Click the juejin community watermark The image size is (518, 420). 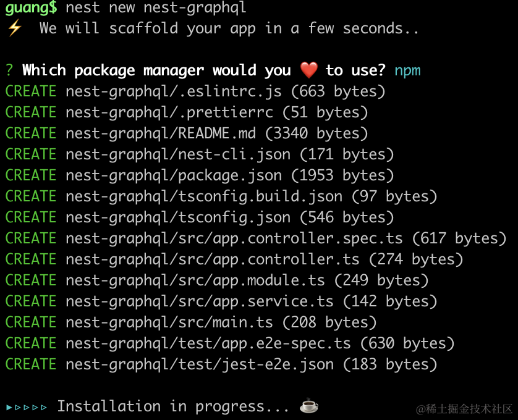[464, 409]
